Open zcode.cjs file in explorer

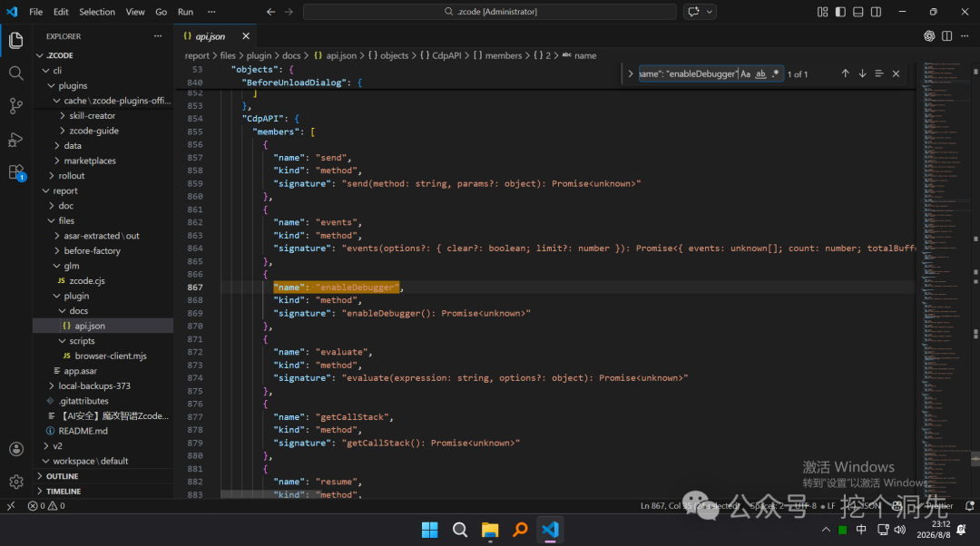(103, 280)
